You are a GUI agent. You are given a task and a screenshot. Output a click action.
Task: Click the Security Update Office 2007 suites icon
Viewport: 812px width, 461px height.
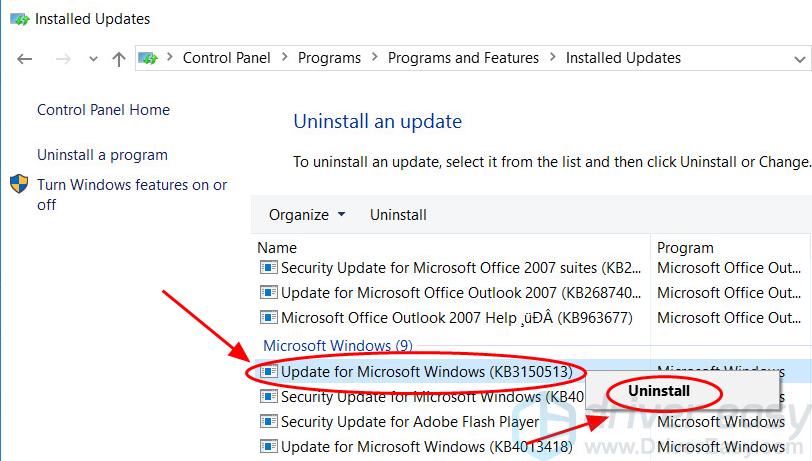click(x=268, y=267)
